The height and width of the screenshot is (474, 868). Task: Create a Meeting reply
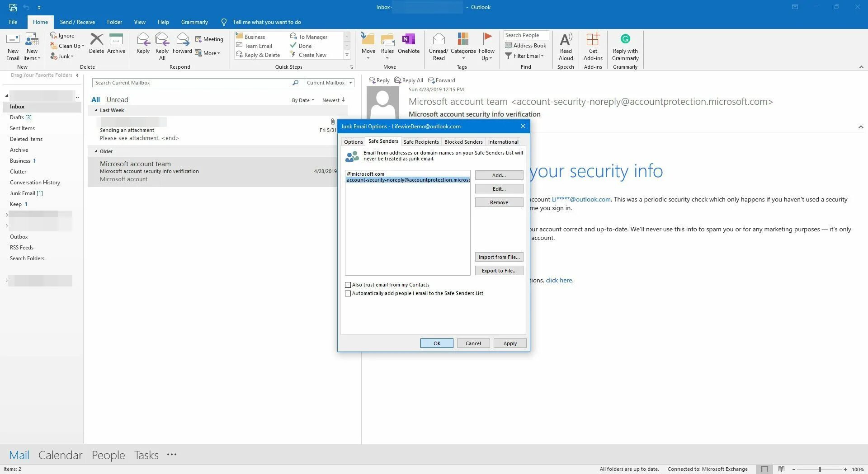[209, 39]
